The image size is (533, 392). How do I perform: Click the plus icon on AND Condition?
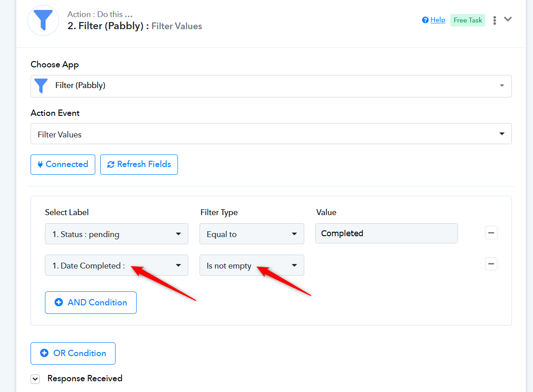coord(58,303)
